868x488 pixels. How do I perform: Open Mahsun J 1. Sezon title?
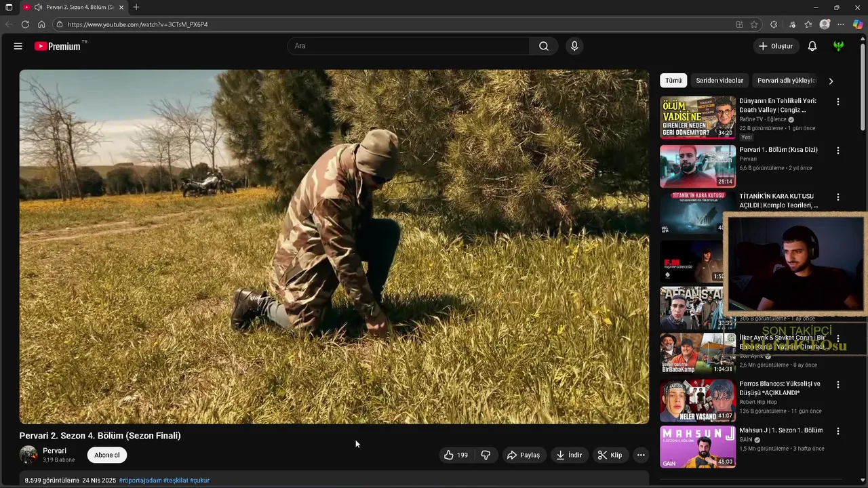[x=781, y=430]
